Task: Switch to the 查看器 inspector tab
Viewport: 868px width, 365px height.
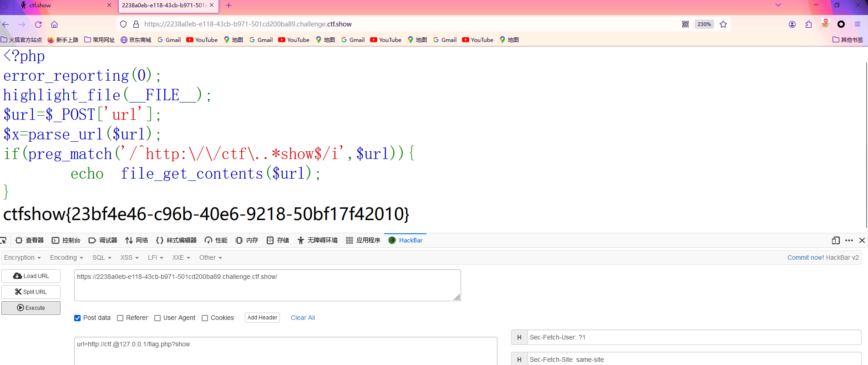Action: pos(30,240)
